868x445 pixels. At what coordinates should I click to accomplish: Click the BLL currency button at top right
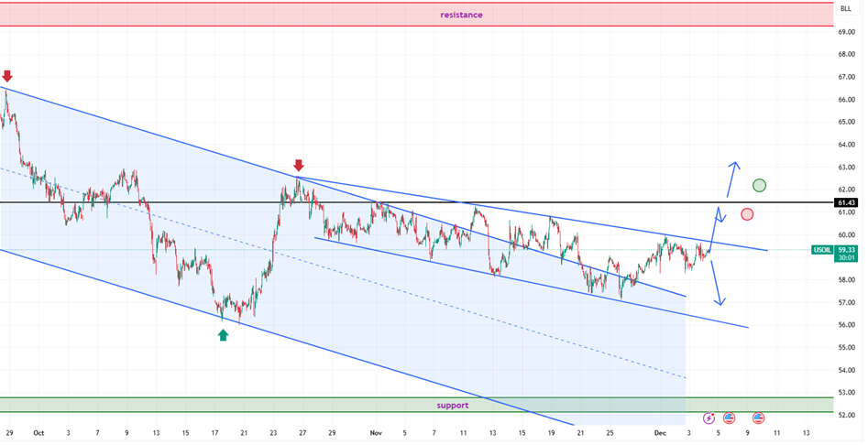[845, 9]
